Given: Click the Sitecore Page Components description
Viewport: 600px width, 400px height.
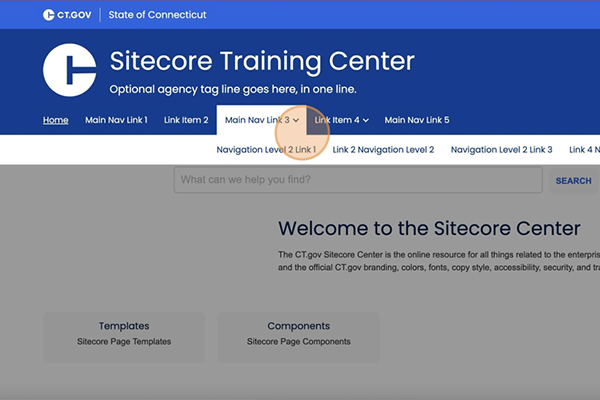Looking at the screenshot, I should (299, 342).
